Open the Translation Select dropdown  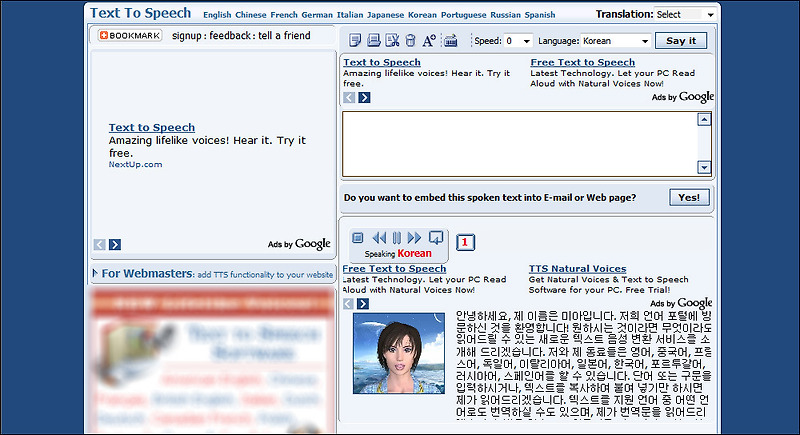tap(685, 14)
